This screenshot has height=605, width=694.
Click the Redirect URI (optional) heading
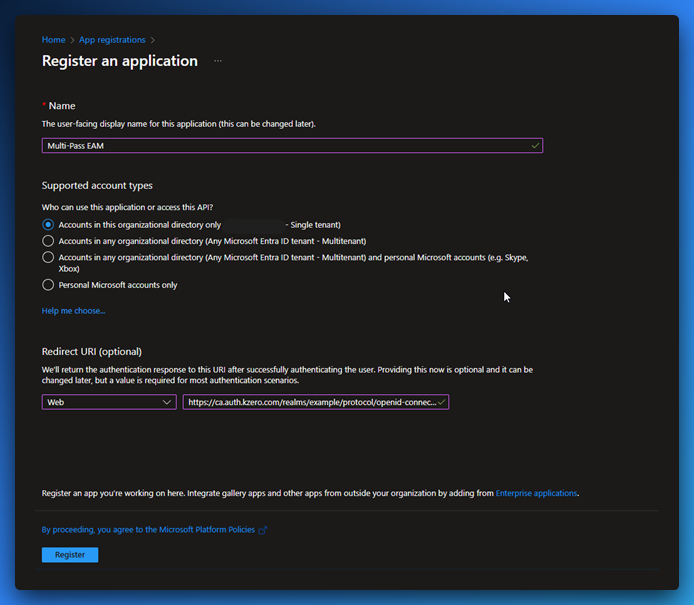click(92, 351)
